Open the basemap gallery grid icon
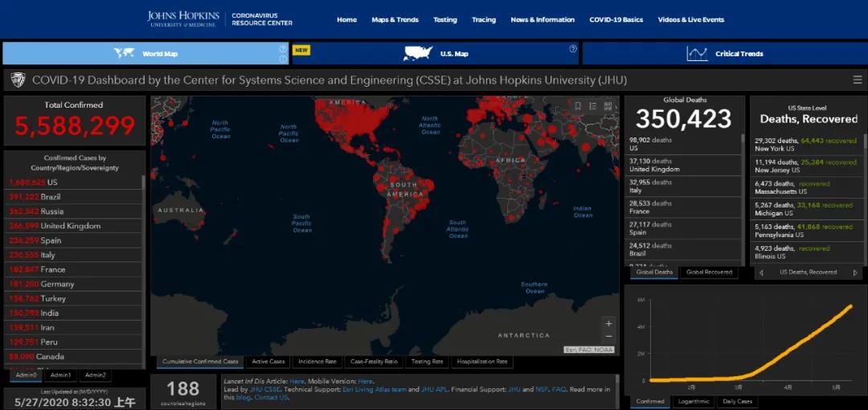This screenshot has width=868, height=410. [608, 105]
